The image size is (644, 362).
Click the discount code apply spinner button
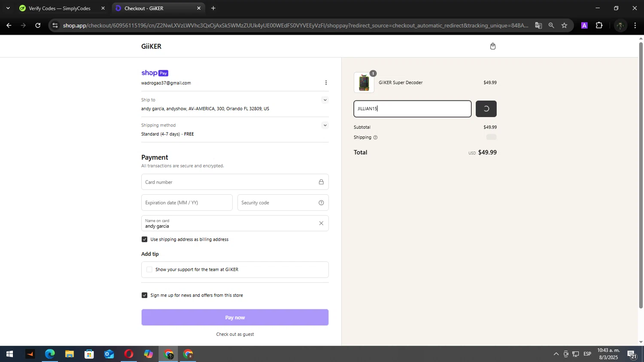click(x=486, y=109)
